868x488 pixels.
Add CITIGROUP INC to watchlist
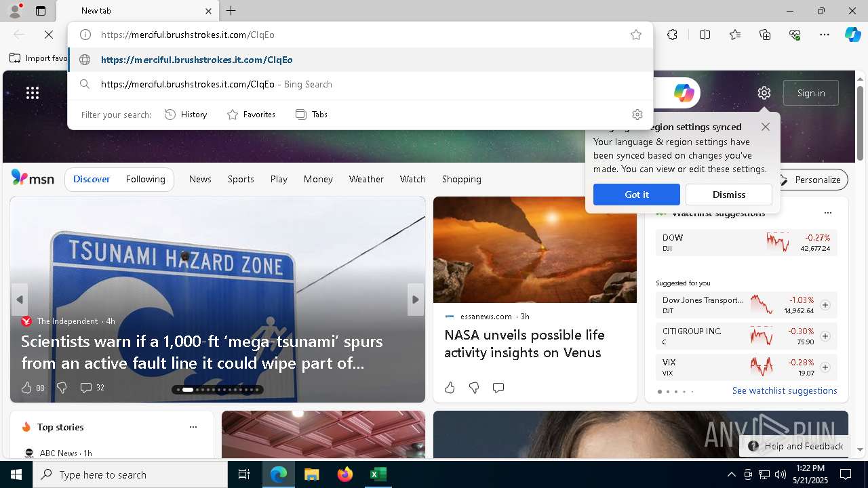[x=825, y=336]
